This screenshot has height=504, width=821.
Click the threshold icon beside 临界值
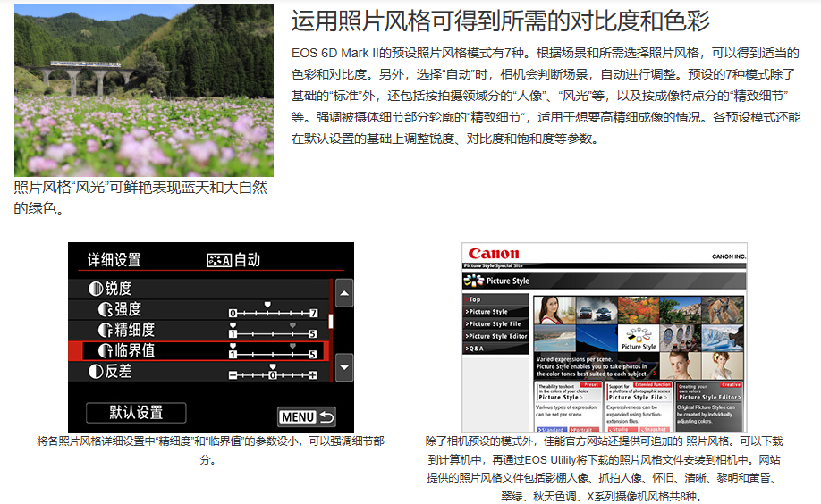(x=106, y=350)
